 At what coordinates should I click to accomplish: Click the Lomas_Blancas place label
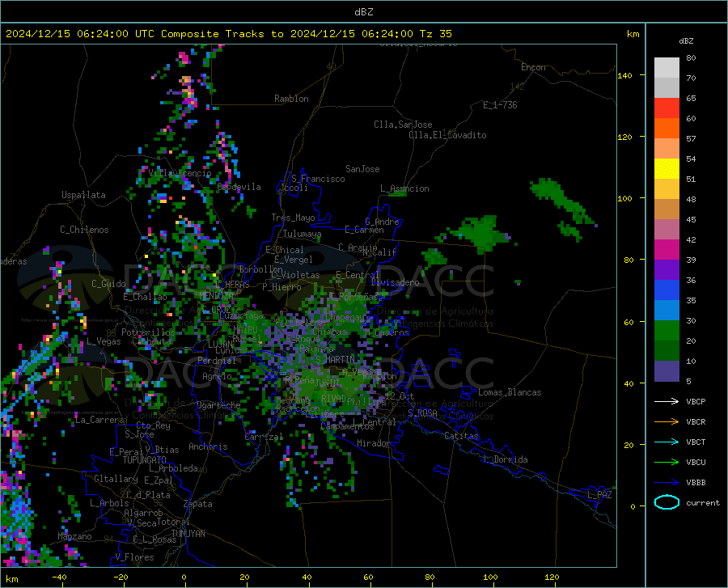point(510,392)
